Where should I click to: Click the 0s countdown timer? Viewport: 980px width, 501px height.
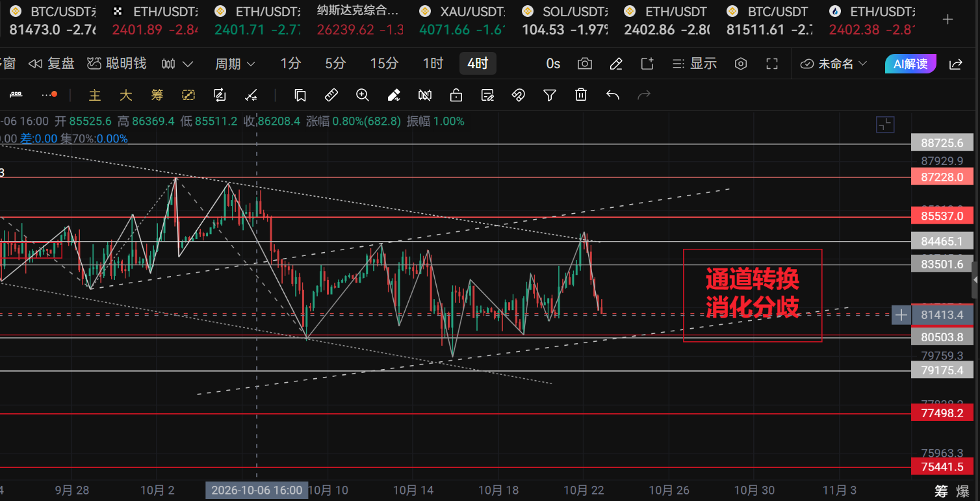click(553, 64)
